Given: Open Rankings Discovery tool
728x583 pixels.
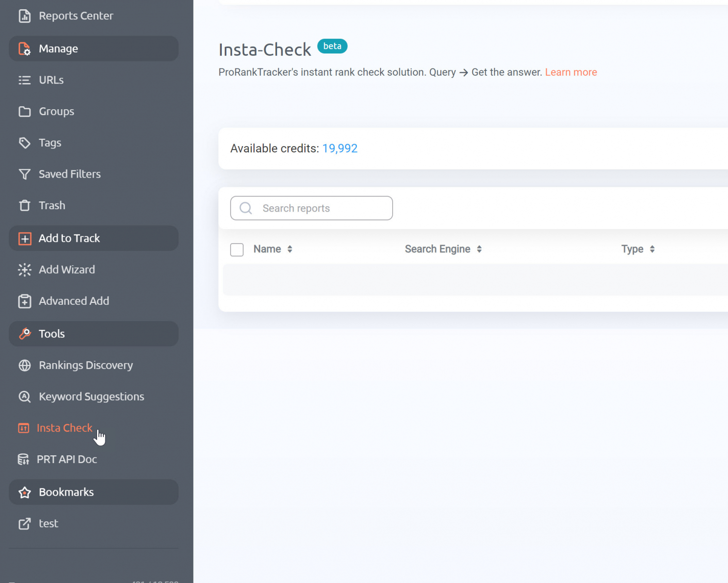Looking at the screenshot, I should click(86, 366).
